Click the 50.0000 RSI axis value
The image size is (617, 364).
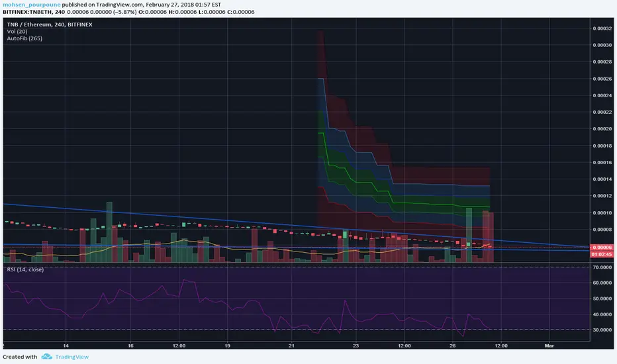[x=602, y=298]
